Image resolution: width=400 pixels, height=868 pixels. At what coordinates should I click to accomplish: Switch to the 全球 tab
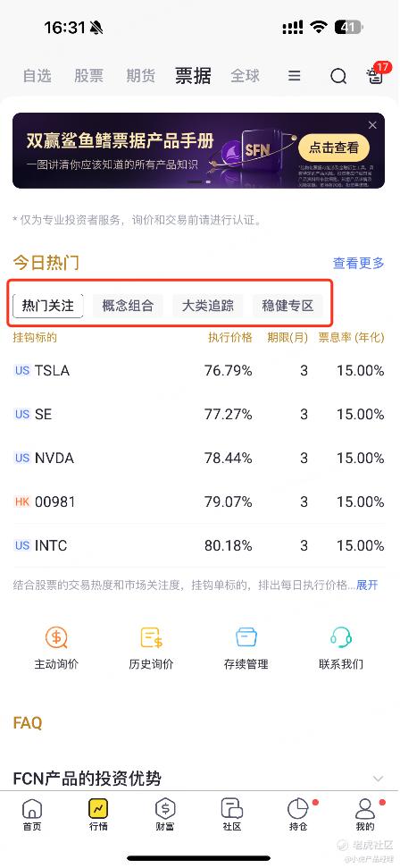click(246, 76)
